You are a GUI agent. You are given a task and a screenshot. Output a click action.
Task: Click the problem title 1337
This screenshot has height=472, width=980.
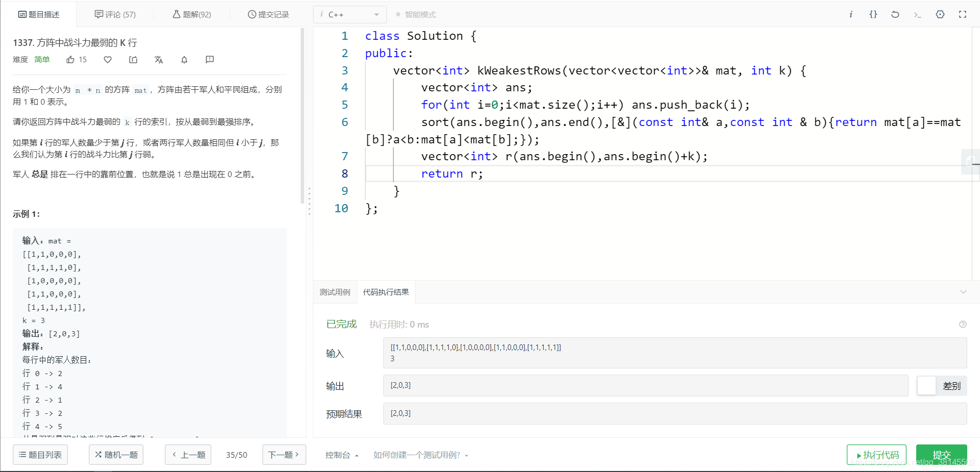[75, 43]
